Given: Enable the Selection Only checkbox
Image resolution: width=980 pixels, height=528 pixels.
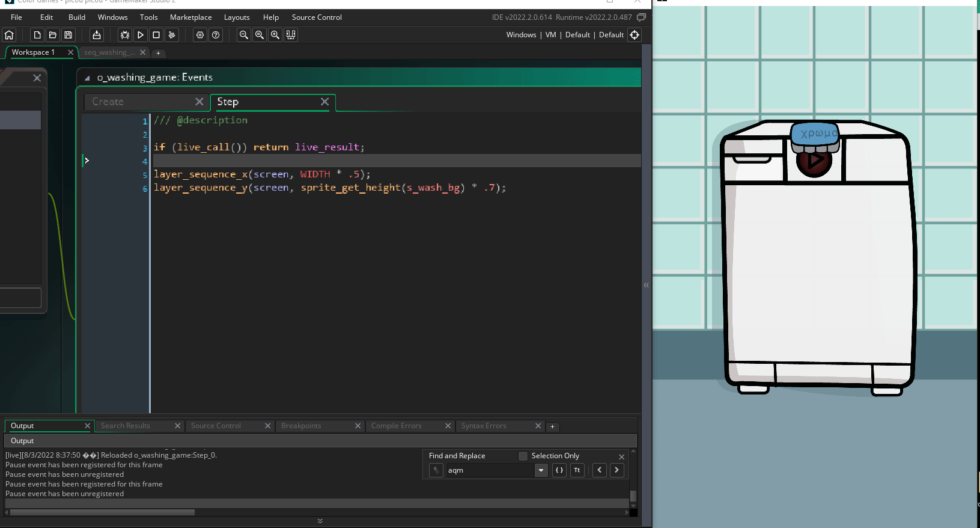Looking at the screenshot, I should pos(523,456).
